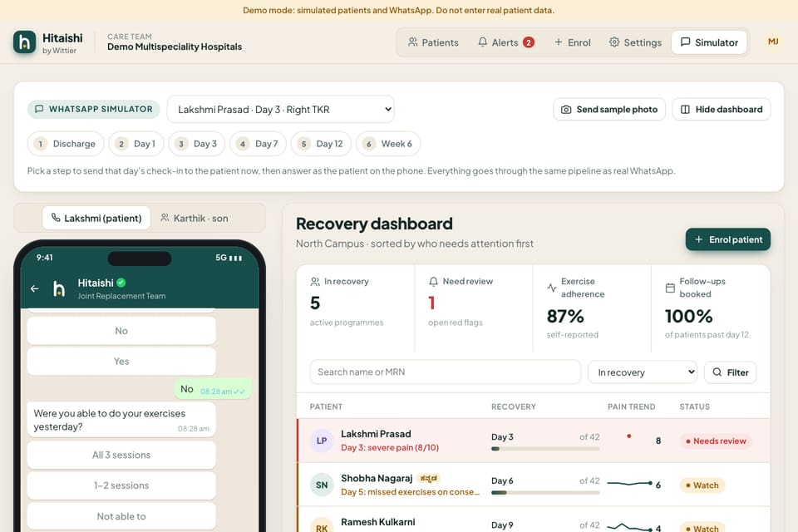Viewport: 798px width, 532px height.
Task: Click Shobha Nagaraj's Day 6 progress bar
Action: click(x=545, y=492)
